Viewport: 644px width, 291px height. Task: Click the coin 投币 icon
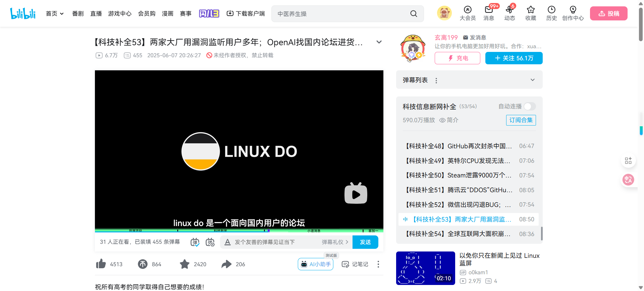pos(143,264)
